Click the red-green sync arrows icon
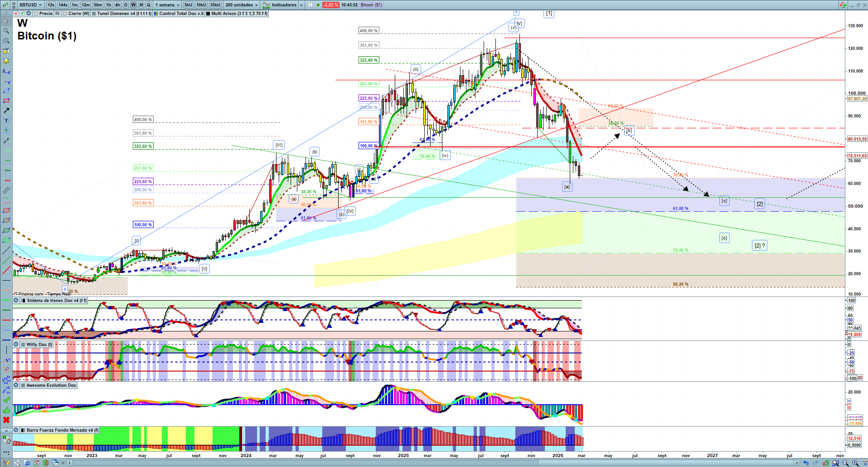Image resolution: width=868 pixels, height=467 pixels. click(x=843, y=5)
